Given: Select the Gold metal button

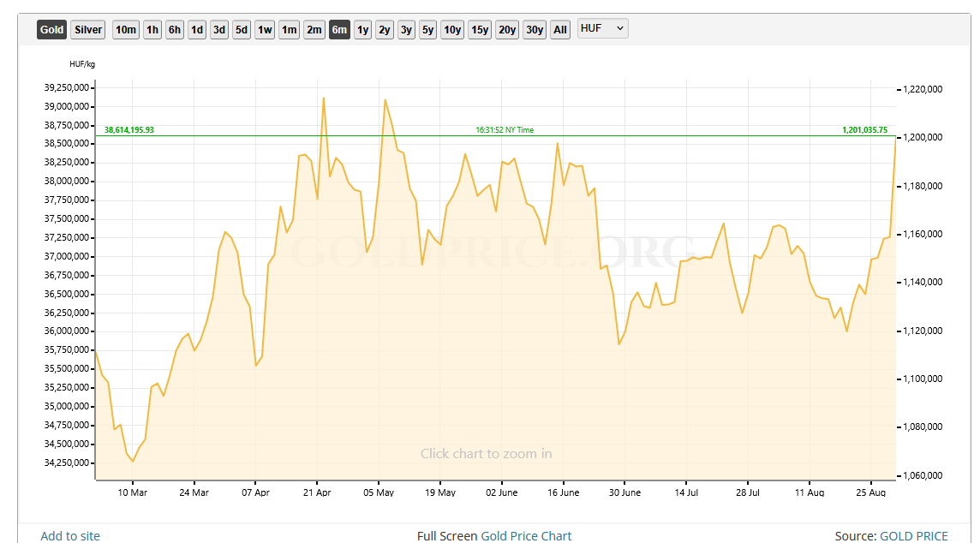Looking at the screenshot, I should (52, 29).
